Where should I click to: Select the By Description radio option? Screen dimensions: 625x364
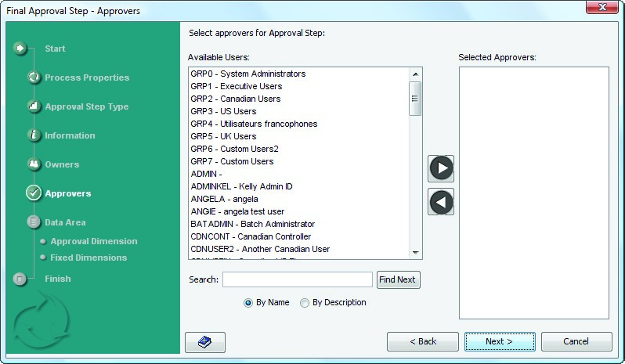305,303
